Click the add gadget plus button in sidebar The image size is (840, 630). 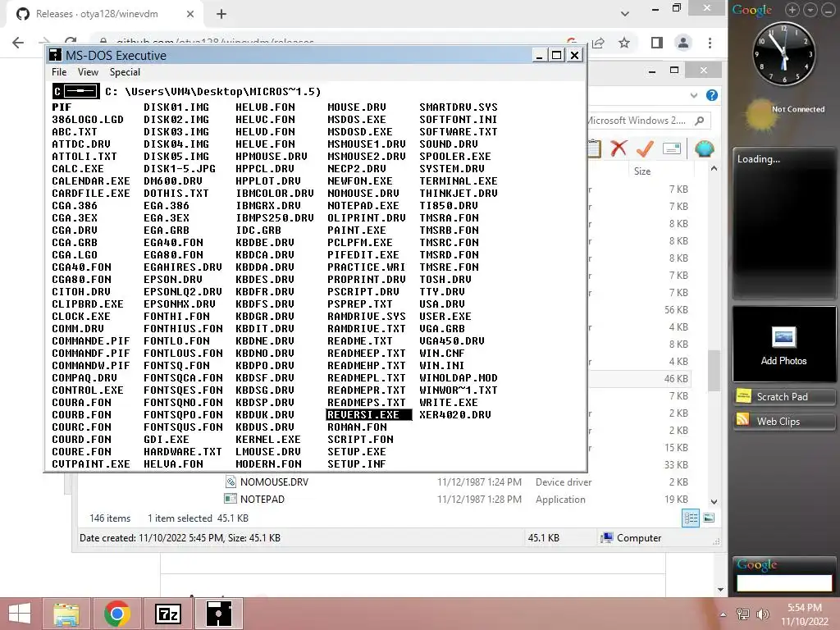[x=792, y=10]
